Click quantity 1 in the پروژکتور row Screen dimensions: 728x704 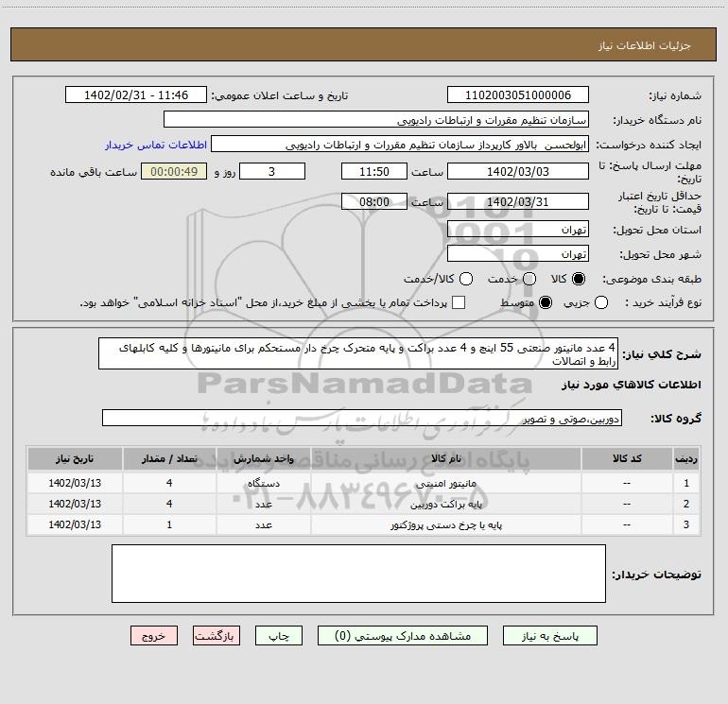click(169, 524)
